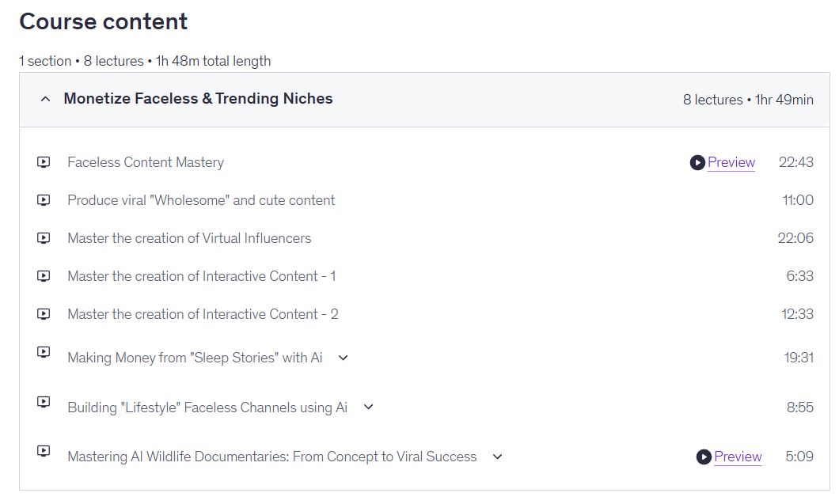Click the video icon beside Sleep Stories lecture
Viewport: 839px width, 504px height.
(44, 352)
